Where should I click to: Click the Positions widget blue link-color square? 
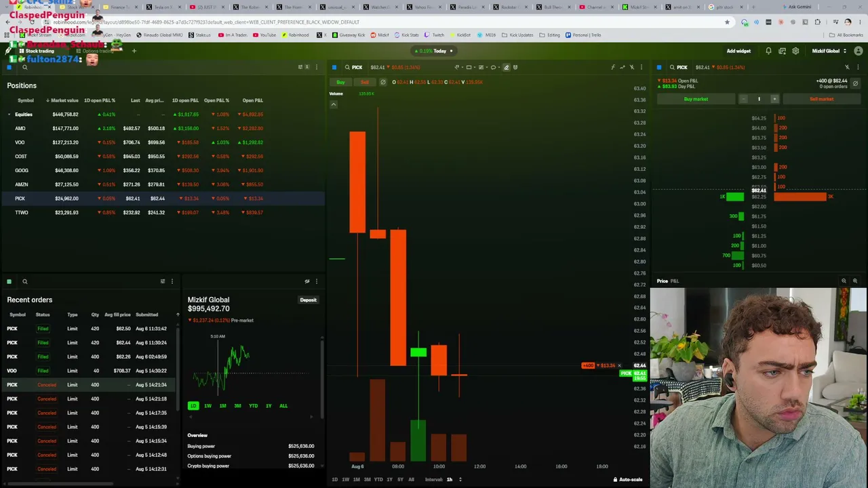coord(9,67)
